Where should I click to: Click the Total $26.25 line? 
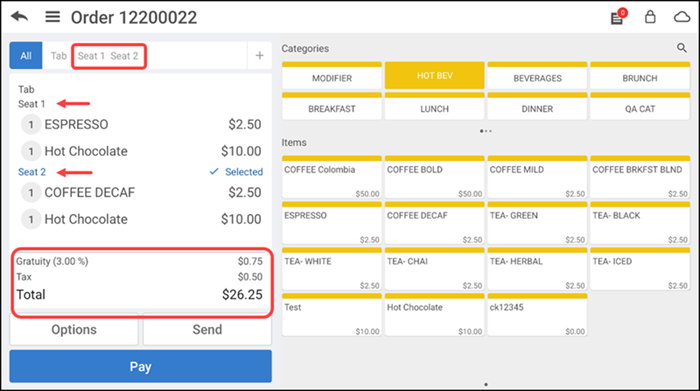[139, 295]
